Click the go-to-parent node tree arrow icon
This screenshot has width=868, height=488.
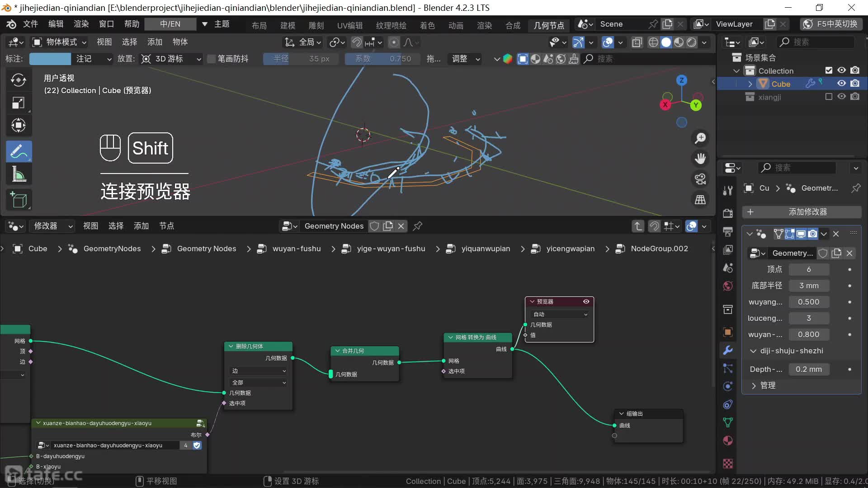click(637, 226)
